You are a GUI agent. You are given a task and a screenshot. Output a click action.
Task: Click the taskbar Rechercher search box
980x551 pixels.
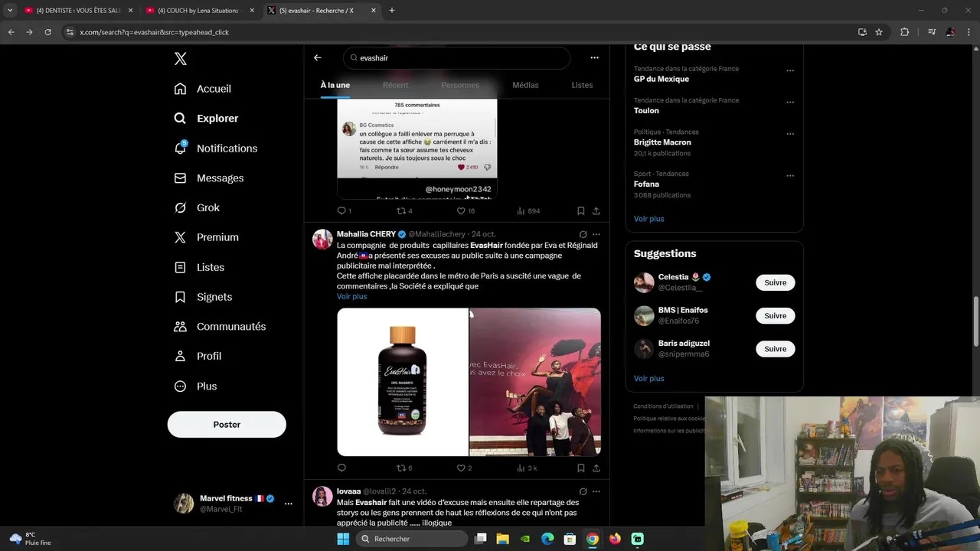412,539
